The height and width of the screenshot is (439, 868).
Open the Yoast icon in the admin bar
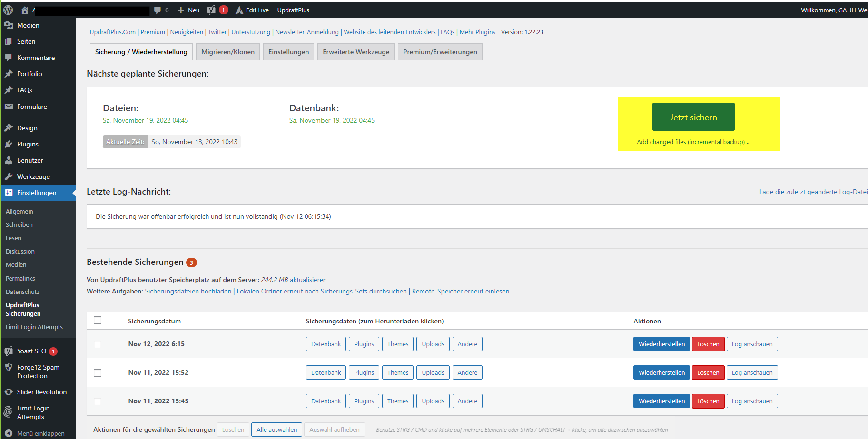[x=211, y=10]
